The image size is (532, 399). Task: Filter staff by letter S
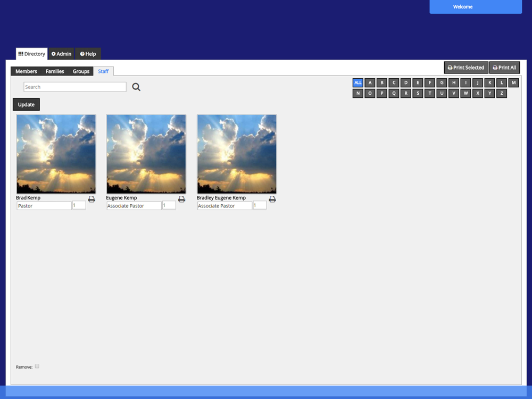(418, 93)
